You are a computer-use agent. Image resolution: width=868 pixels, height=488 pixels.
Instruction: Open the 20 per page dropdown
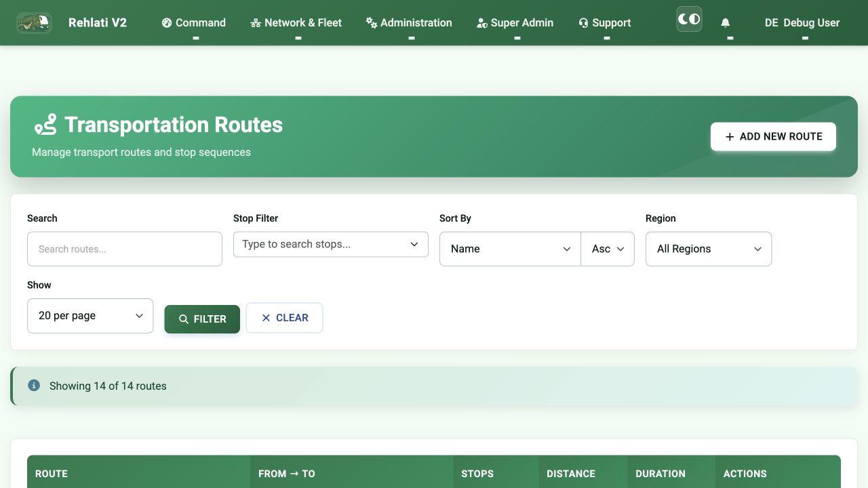point(90,316)
